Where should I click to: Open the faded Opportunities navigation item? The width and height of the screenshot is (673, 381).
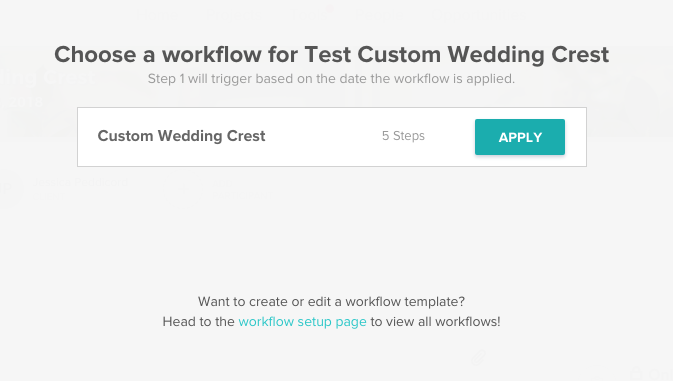(x=479, y=16)
